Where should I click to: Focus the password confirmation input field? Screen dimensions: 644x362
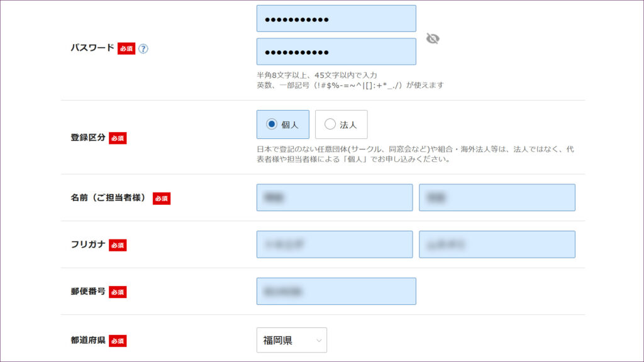(336, 52)
